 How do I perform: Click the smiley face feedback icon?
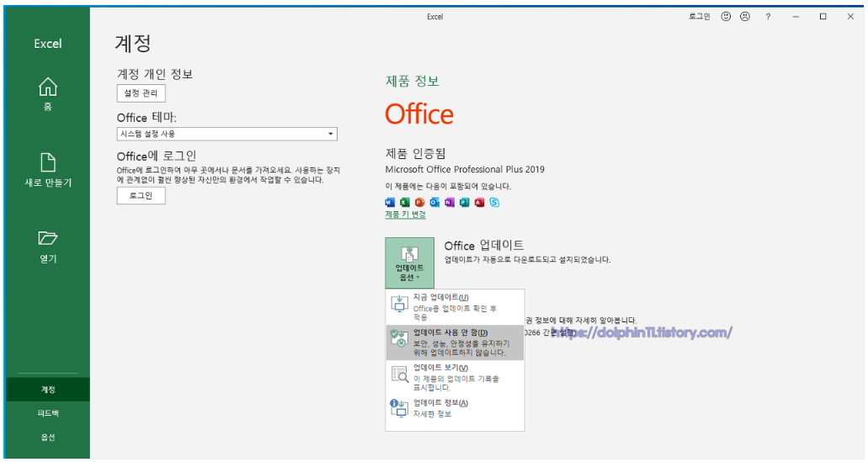pyautogui.click(x=726, y=17)
